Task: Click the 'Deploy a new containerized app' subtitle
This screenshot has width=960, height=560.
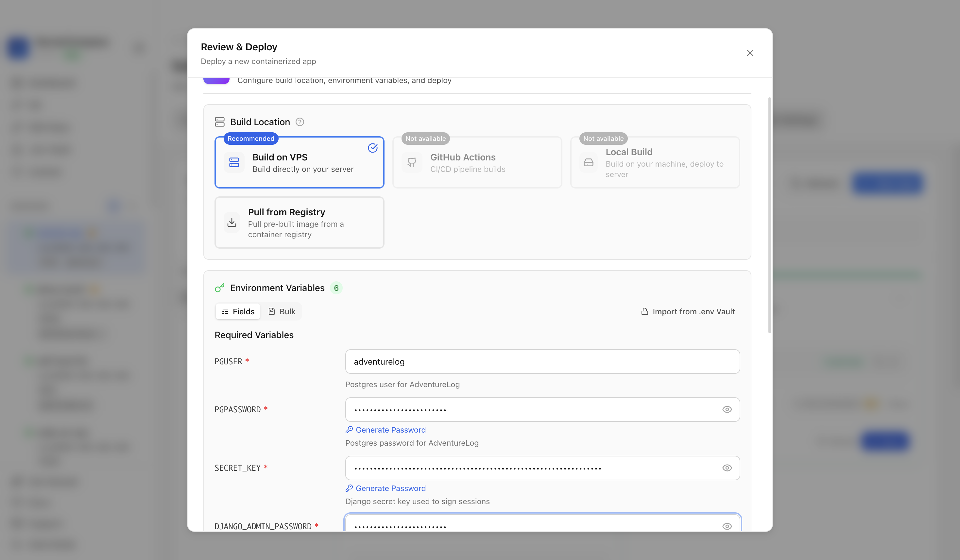Action: [x=258, y=61]
